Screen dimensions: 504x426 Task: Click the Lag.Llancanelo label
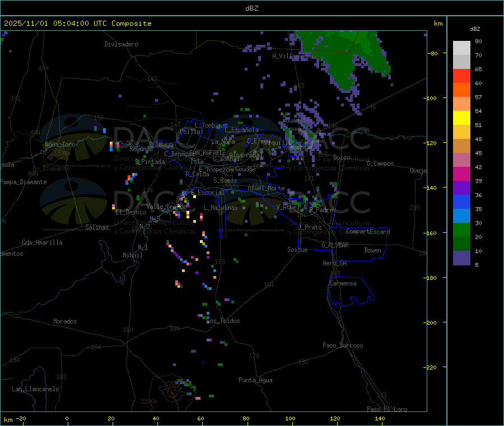point(35,389)
